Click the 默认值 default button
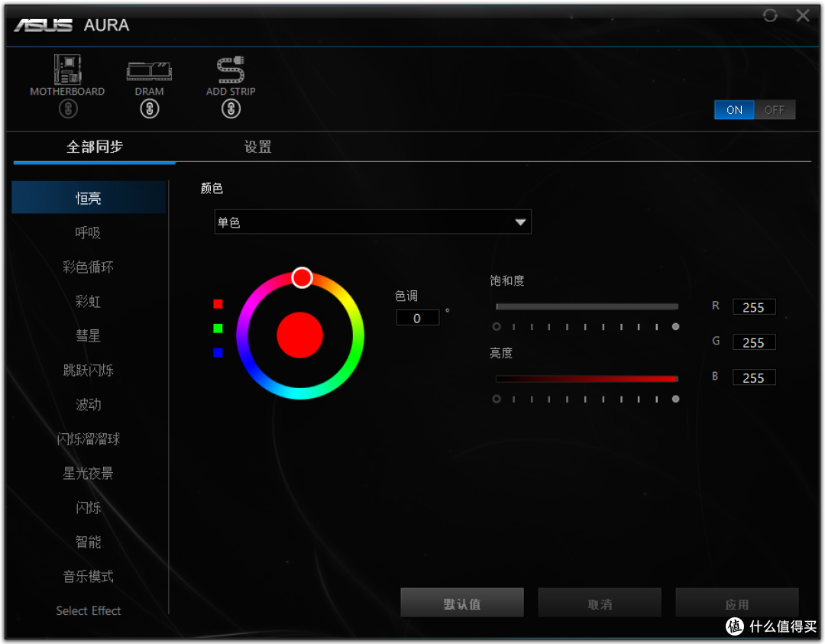The width and height of the screenshot is (825, 644). pos(462,603)
